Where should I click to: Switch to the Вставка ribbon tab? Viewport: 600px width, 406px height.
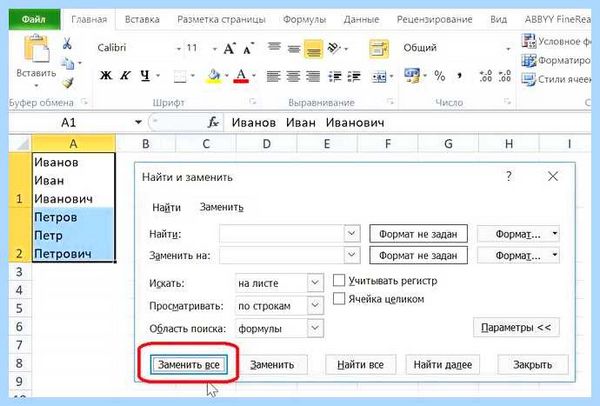point(142,20)
